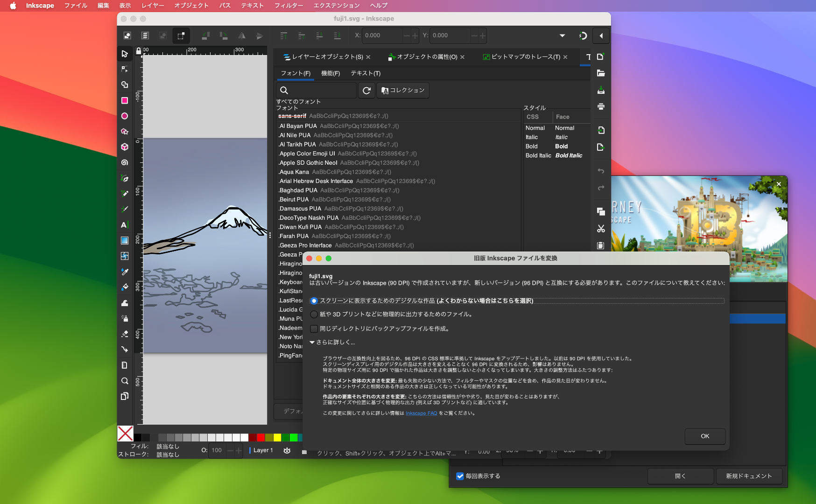Image resolution: width=816 pixels, height=504 pixels.
Task: Open the layer indicator Layer 1 dropdown
Action: [262, 450]
